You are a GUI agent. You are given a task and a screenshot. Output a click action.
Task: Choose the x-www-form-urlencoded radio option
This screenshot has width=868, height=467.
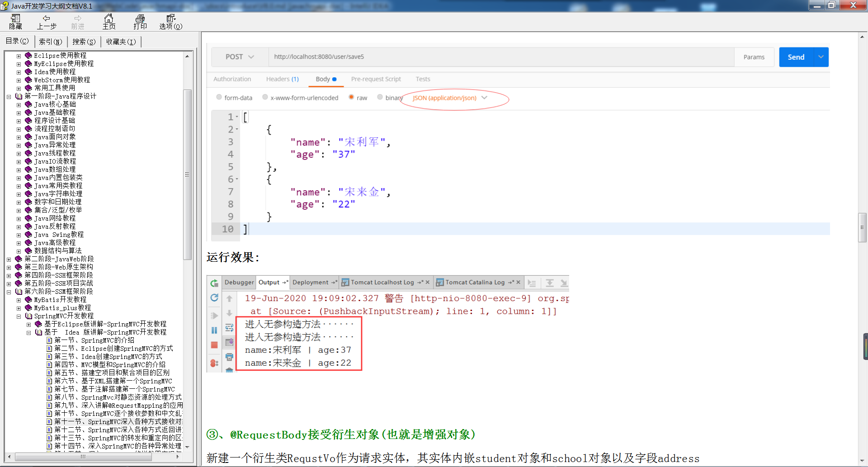[x=265, y=97]
